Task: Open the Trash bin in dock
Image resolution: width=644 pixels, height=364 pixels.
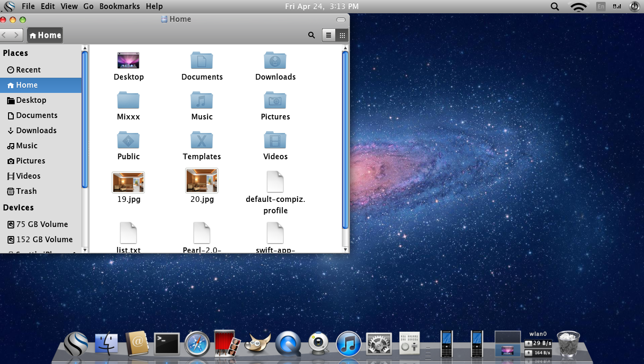Action: pyautogui.click(x=568, y=344)
